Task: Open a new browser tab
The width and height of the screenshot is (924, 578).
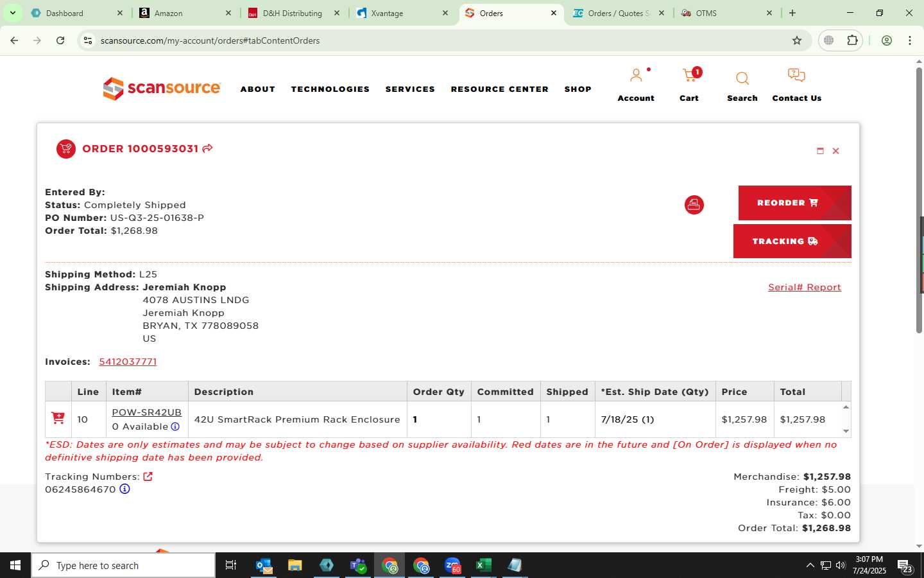Action: (x=792, y=13)
